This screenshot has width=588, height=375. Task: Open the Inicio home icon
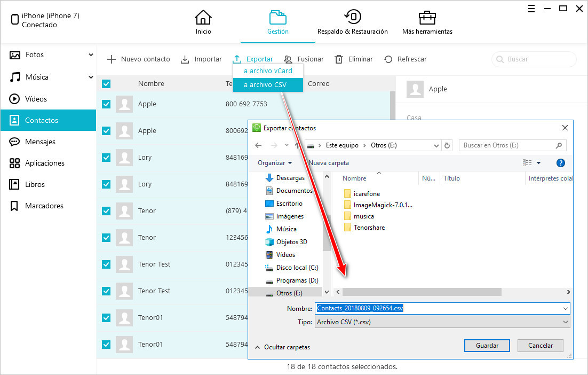203,18
